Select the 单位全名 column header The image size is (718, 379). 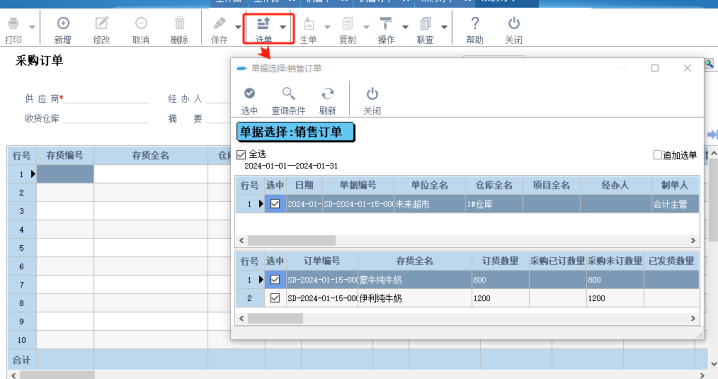point(430,185)
